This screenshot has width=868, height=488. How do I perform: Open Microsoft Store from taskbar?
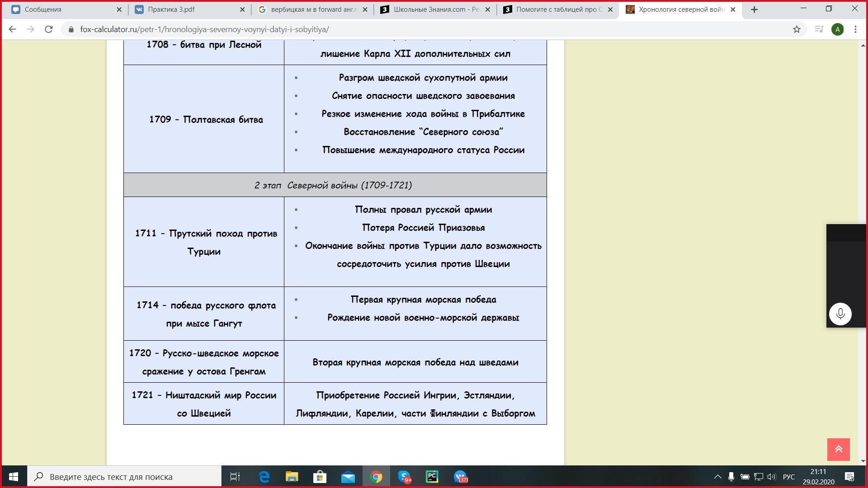(320, 477)
